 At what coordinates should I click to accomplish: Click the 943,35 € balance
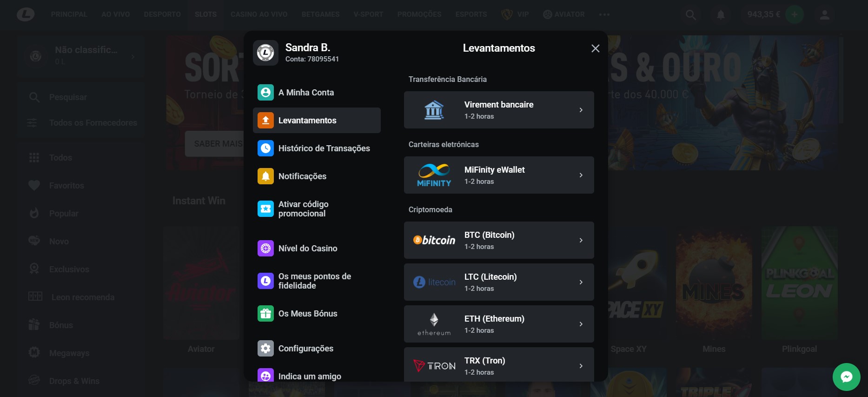point(763,14)
